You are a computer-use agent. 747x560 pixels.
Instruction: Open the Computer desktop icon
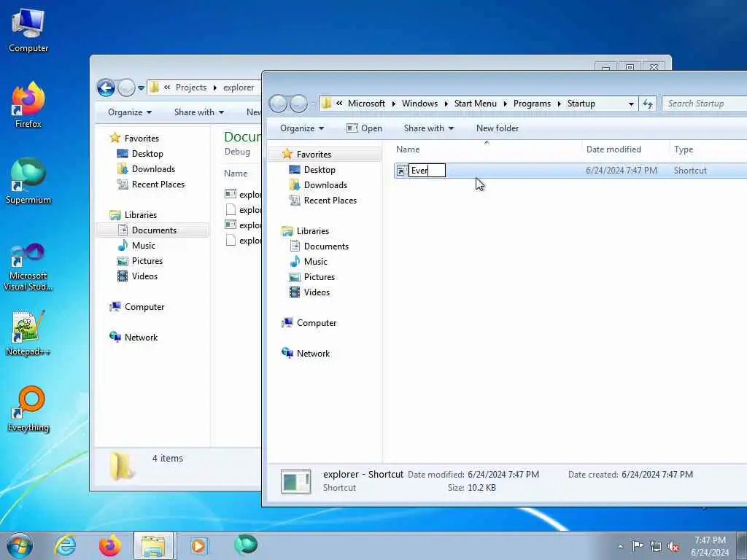point(28,30)
